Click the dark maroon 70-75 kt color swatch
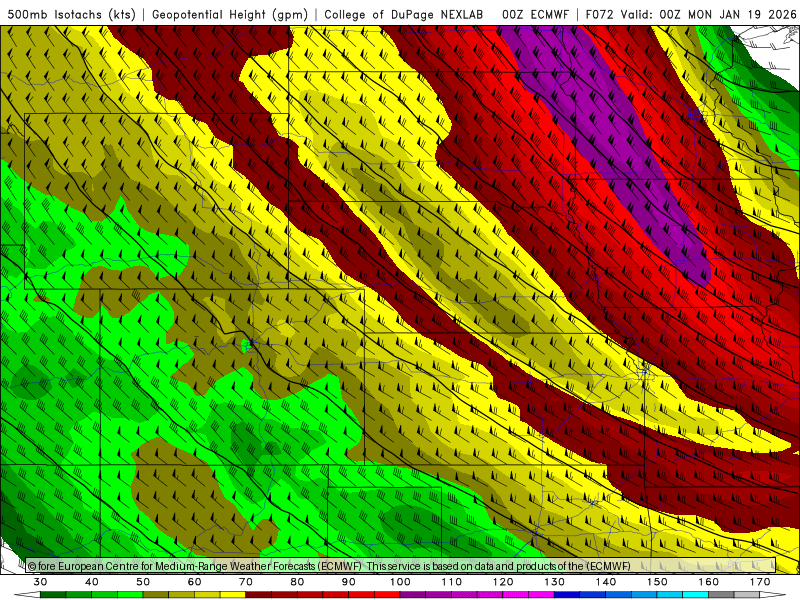 tap(259, 595)
